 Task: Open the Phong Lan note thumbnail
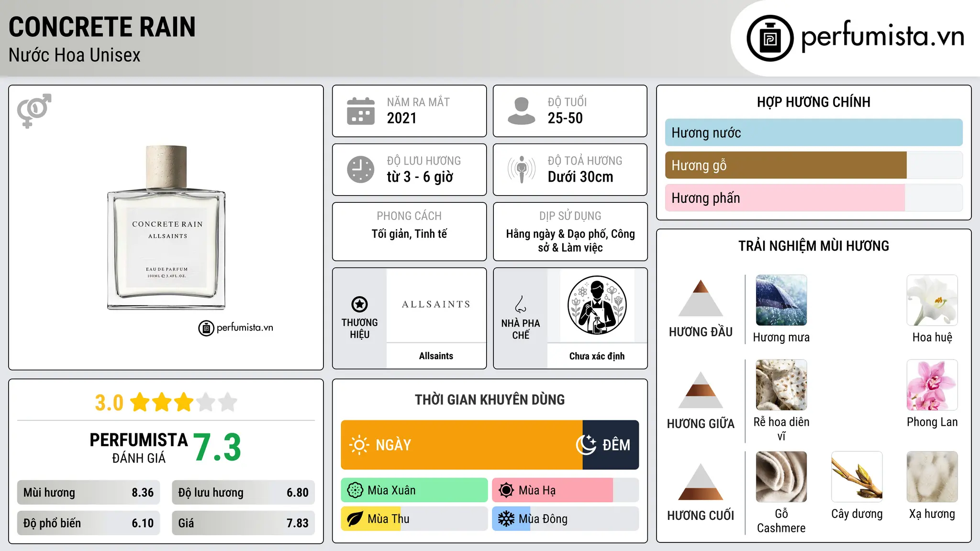click(932, 385)
